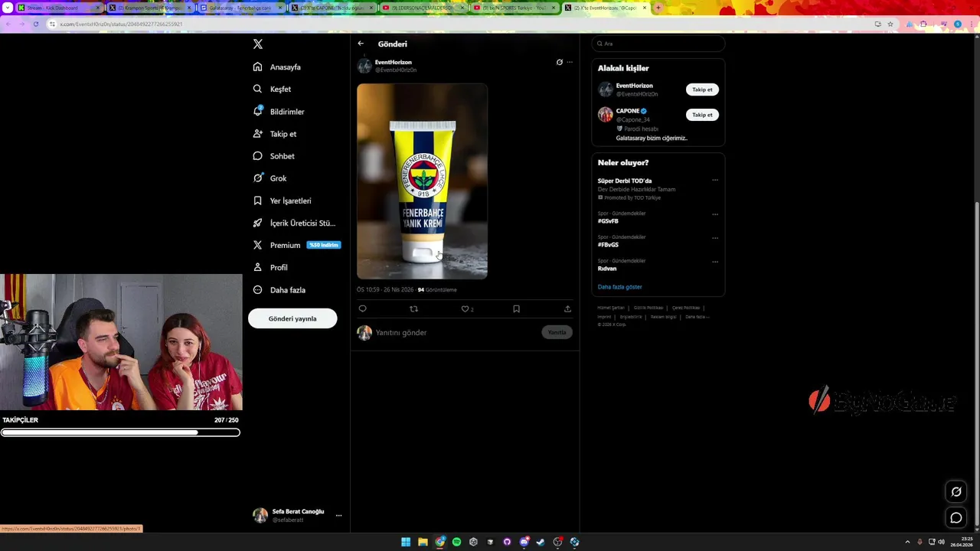Screen dimensions: 980x551
Task: Click the Yanıtını gönder reply field
Action: click(x=456, y=333)
